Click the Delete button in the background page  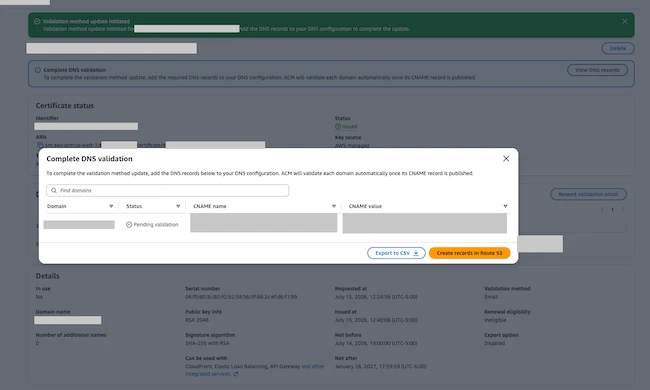point(618,48)
